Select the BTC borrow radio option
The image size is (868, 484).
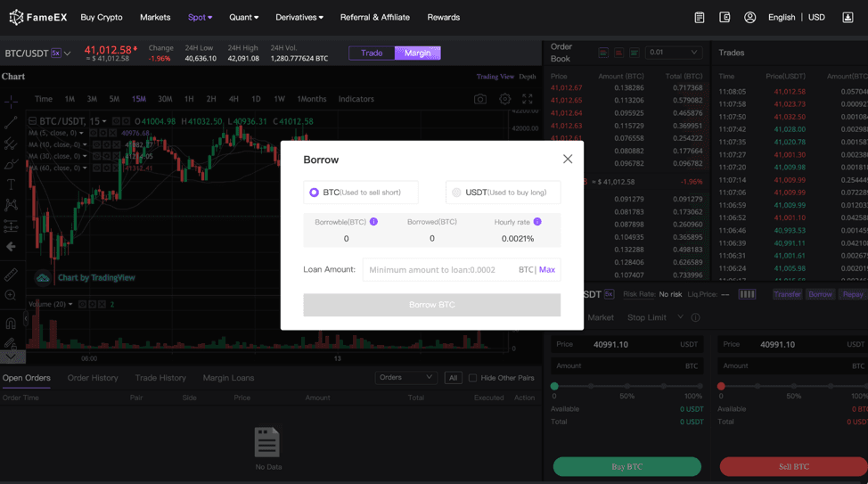point(315,193)
